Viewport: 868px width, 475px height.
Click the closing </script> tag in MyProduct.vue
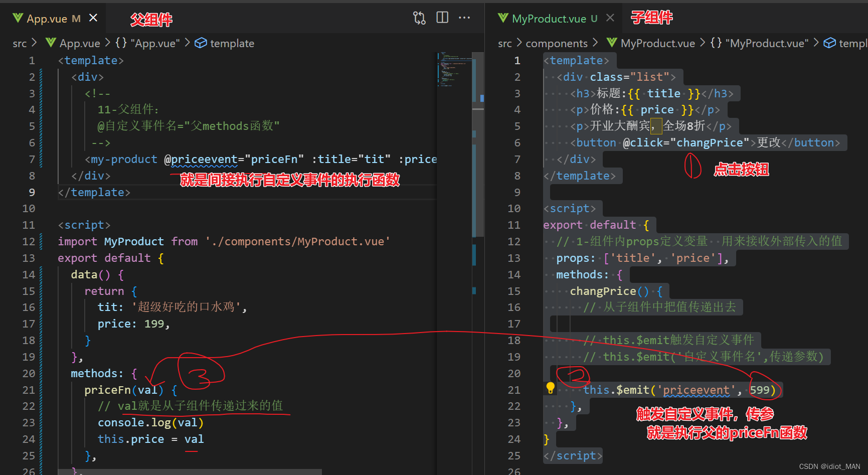pos(573,456)
